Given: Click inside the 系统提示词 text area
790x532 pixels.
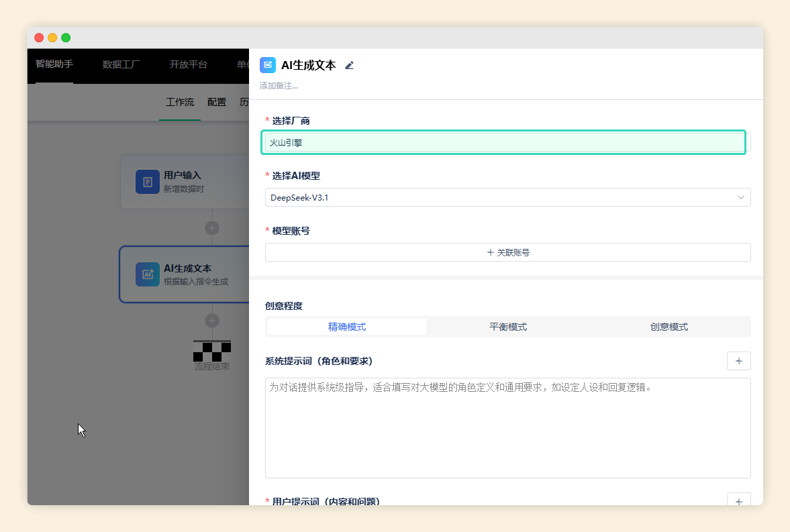Looking at the screenshot, I should (507, 428).
